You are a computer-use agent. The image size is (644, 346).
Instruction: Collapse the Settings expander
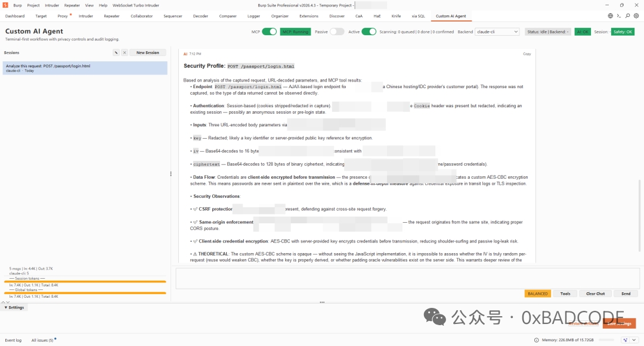click(x=14, y=307)
